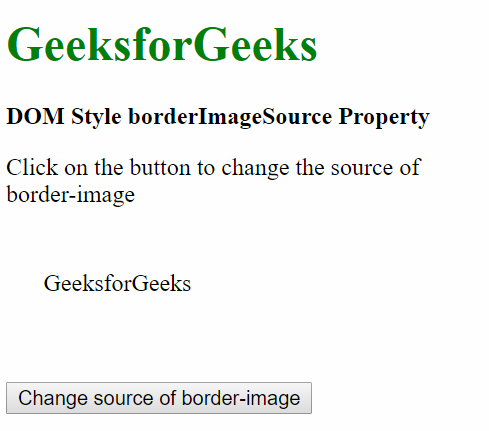Click the word border-image on the button label

point(241,398)
